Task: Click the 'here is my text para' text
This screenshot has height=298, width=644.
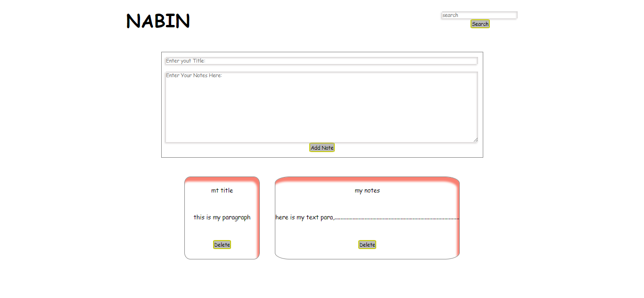Action: pyautogui.click(x=305, y=217)
